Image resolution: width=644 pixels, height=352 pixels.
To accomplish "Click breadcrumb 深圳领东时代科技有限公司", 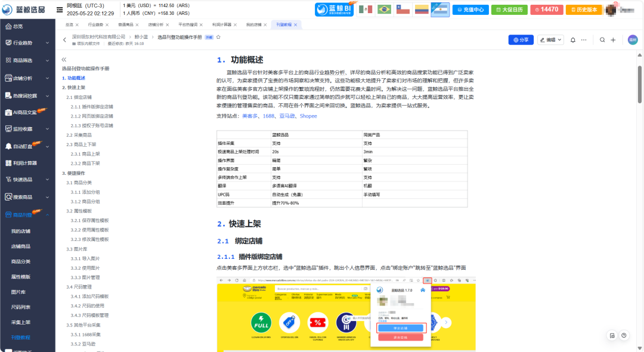I will point(98,37).
